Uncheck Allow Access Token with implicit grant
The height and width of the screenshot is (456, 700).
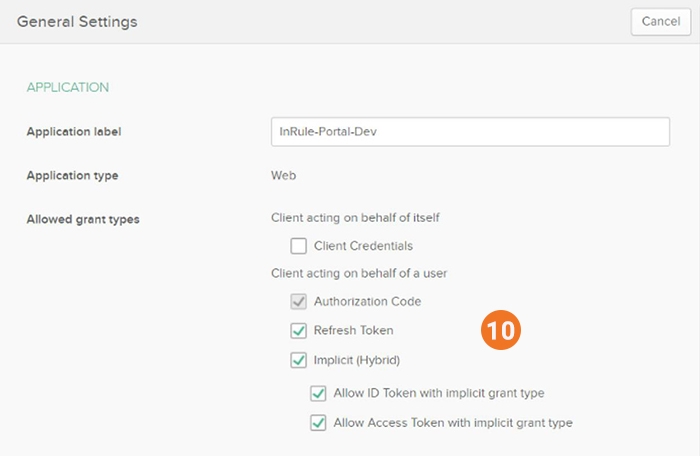[318, 422]
